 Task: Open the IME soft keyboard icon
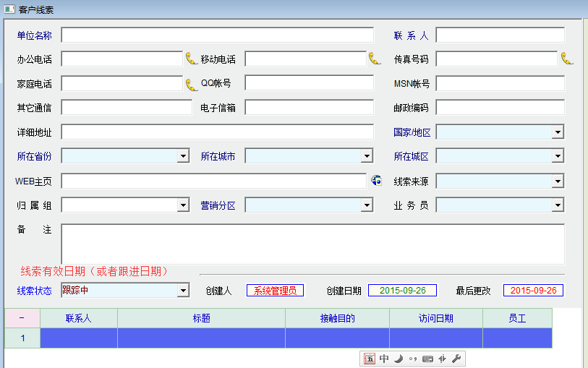click(427, 359)
